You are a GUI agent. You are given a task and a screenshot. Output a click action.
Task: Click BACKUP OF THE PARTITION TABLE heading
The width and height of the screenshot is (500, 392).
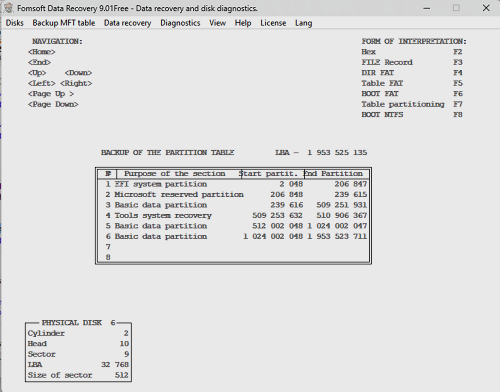click(168, 153)
